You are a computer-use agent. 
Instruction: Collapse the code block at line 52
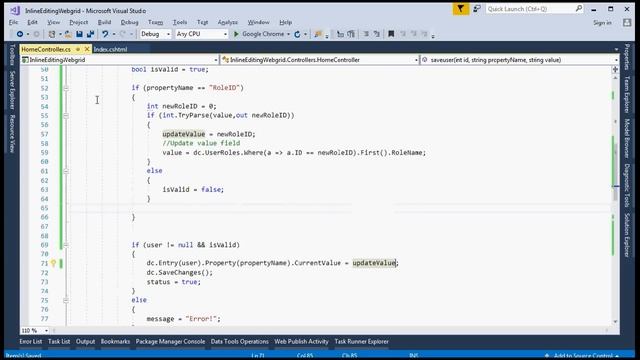pos(66,88)
